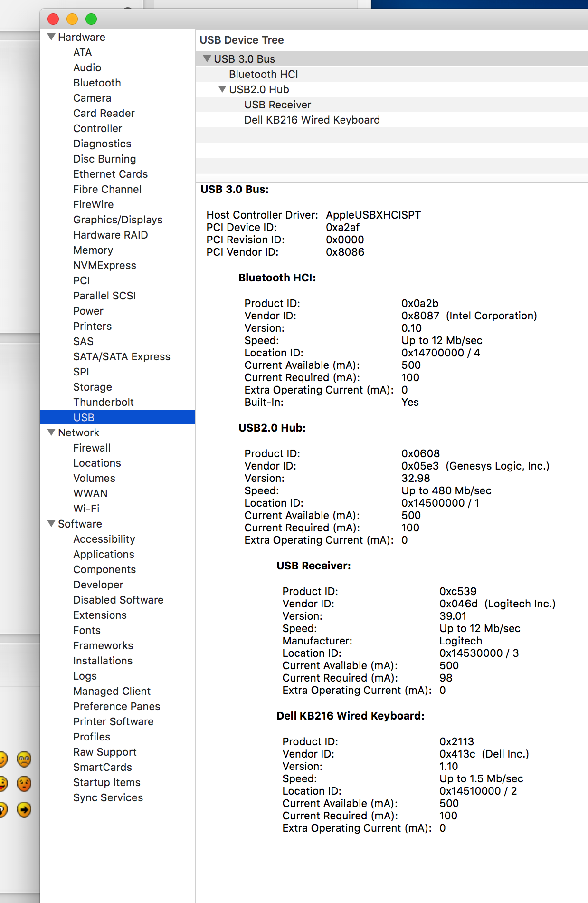
Task: Open Disabled Software in the sidebar
Action: [118, 600]
